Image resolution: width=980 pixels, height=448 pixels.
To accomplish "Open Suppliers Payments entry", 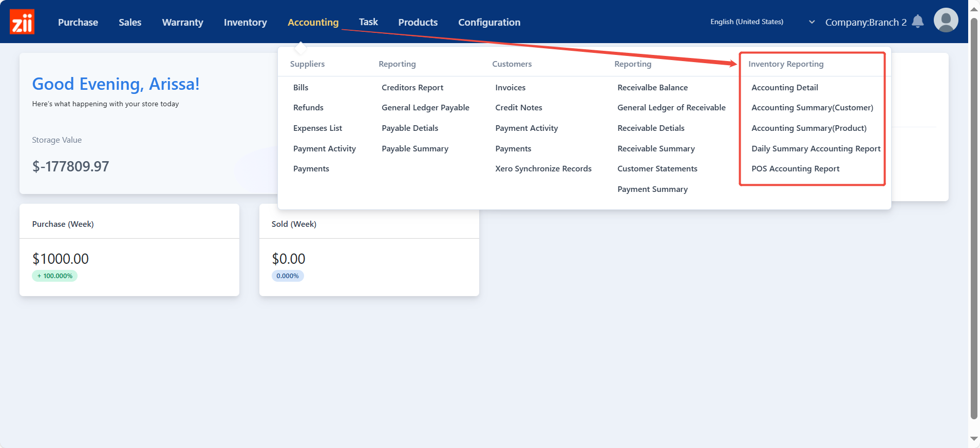I will [x=311, y=168].
